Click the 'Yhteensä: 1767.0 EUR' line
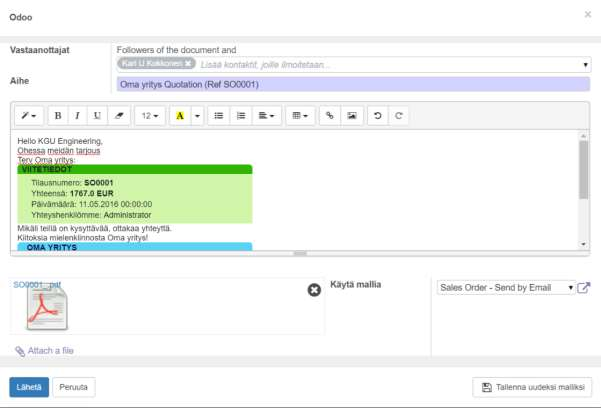This screenshot has height=408, width=601. pos(72,194)
